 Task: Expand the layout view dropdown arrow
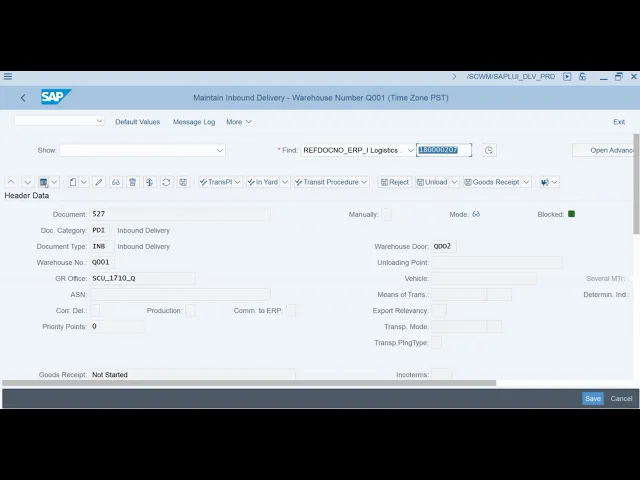pos(54,182)
